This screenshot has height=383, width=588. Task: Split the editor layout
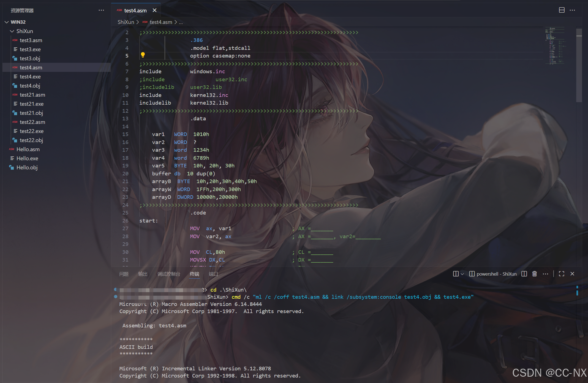[562, 10]
